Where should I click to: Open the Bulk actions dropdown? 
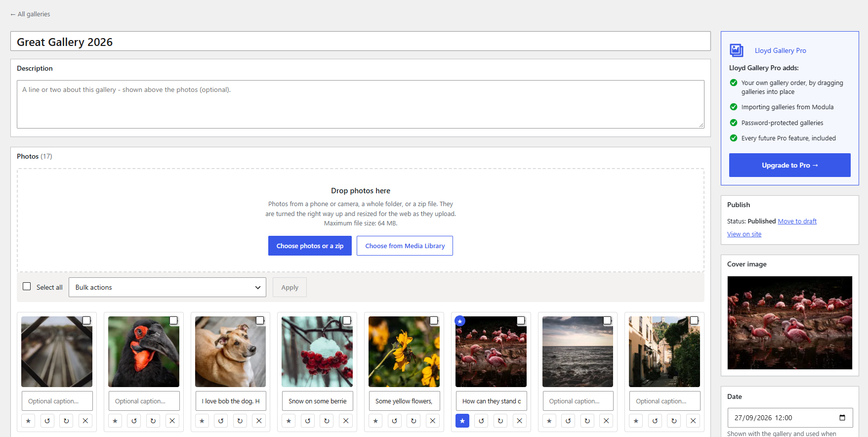(x=167, y=287)
